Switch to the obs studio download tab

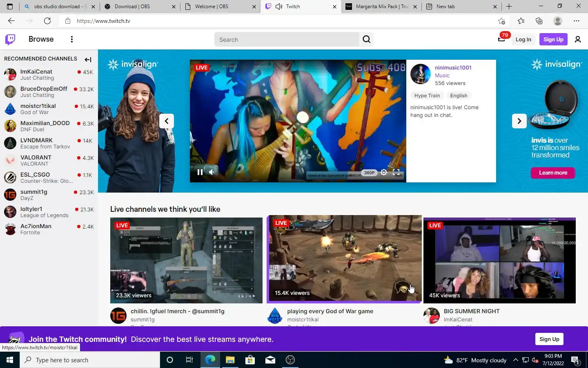tap(59, 7)
